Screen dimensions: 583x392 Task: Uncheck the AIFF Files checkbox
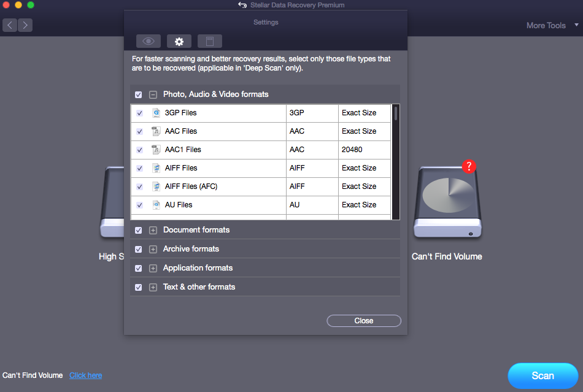coord(139,168)
